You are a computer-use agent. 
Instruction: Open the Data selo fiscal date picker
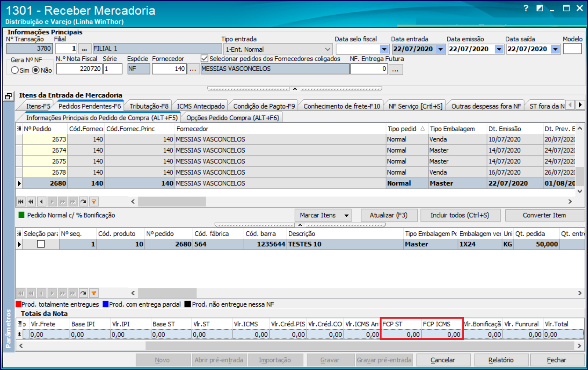click(384, 49)
